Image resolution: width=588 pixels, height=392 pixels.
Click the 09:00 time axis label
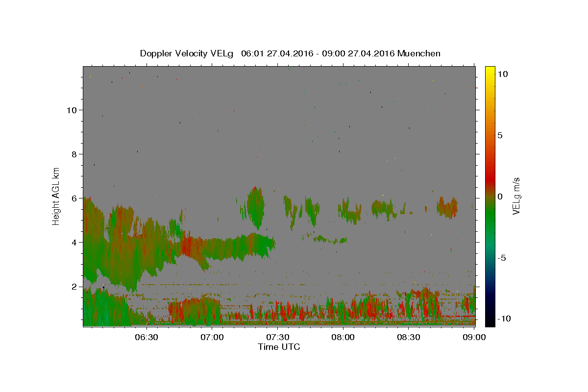[475, 337]
